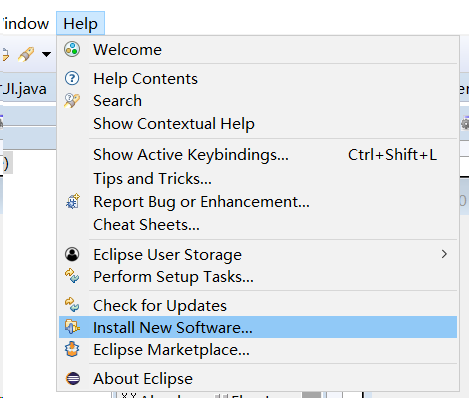Open Show Active Keybindings
This screenshot has width=469, height=398.
click(x=191, y=155)
